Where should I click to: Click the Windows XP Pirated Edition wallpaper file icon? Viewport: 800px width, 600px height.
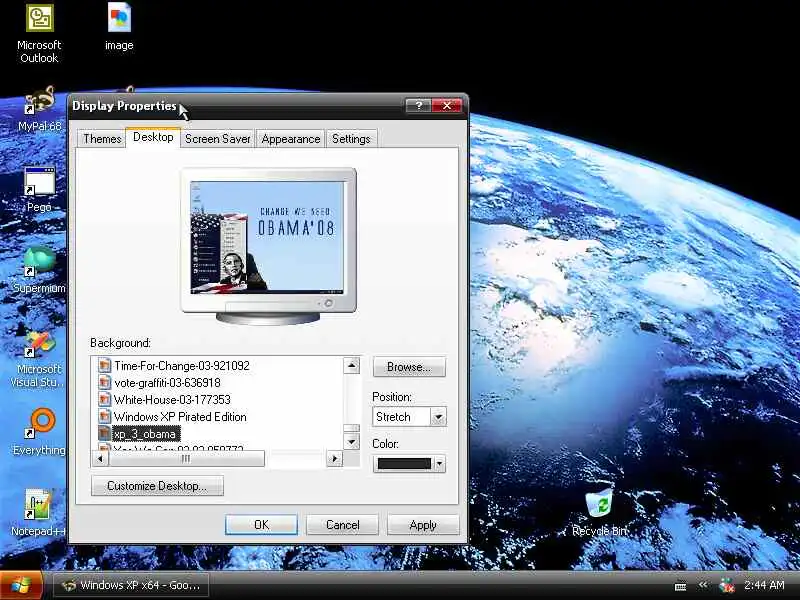tap(105, 416)
